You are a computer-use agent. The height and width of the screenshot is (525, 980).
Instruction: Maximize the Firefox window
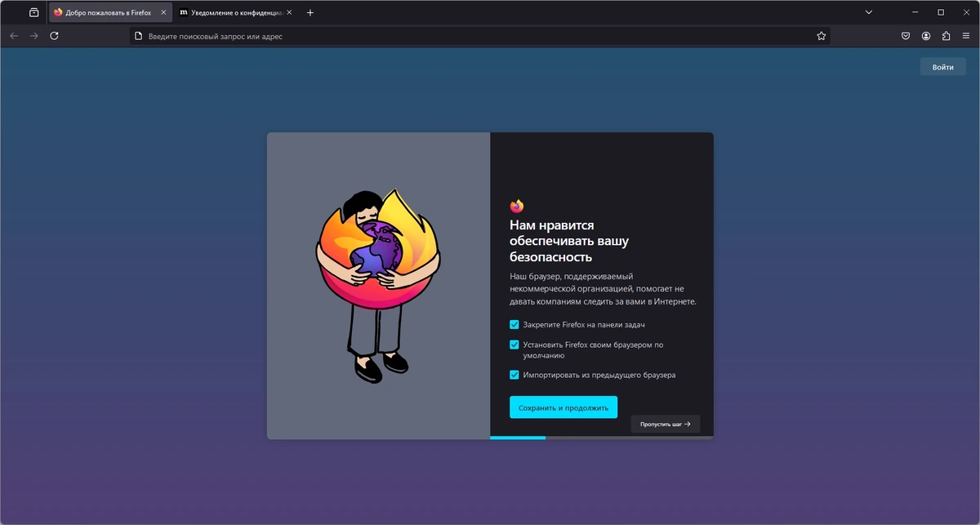pos(941,12)
